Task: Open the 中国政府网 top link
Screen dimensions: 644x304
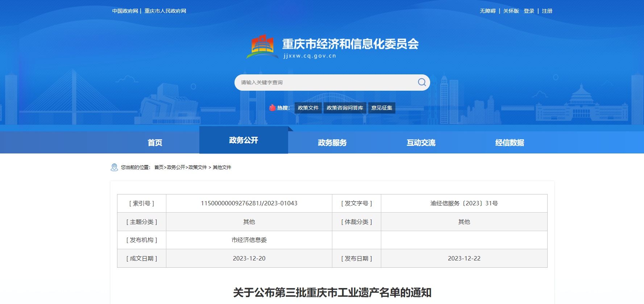Action: (125, 11)
